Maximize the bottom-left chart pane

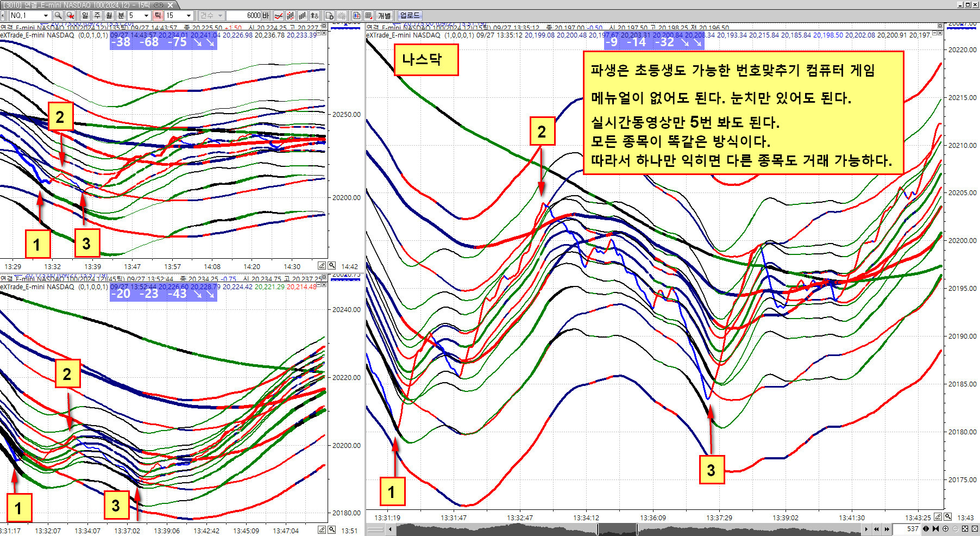324,277
